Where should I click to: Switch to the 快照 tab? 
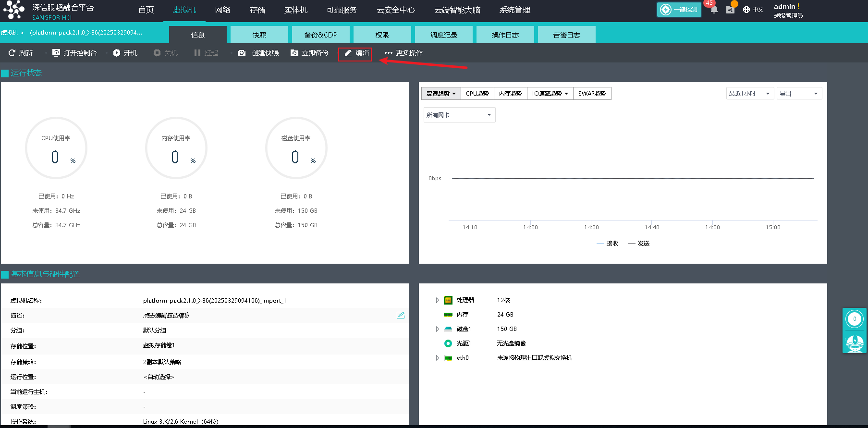click(x=259, y=35)
